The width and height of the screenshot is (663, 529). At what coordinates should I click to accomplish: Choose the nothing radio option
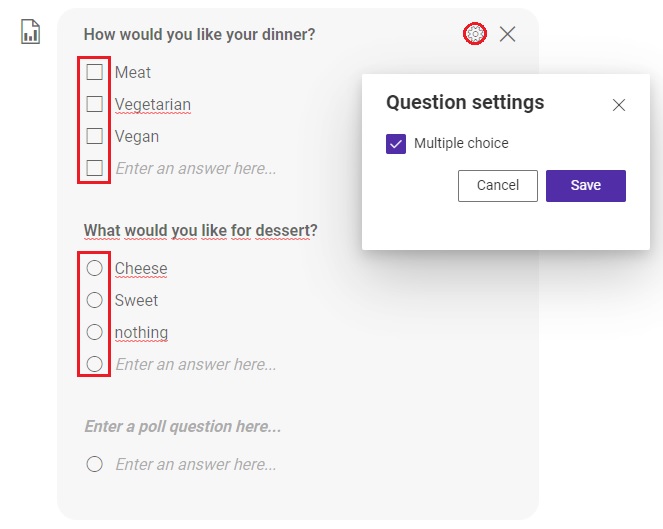[x=94, y=332]
